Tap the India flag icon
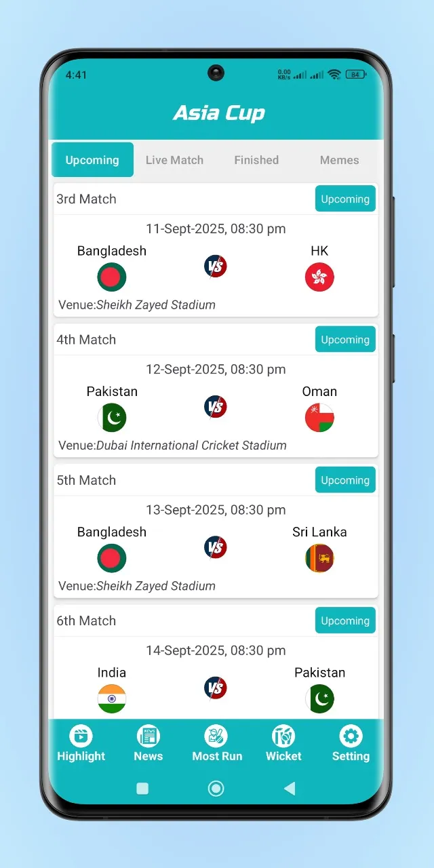 pyautogui.click(x=112, y=698)
